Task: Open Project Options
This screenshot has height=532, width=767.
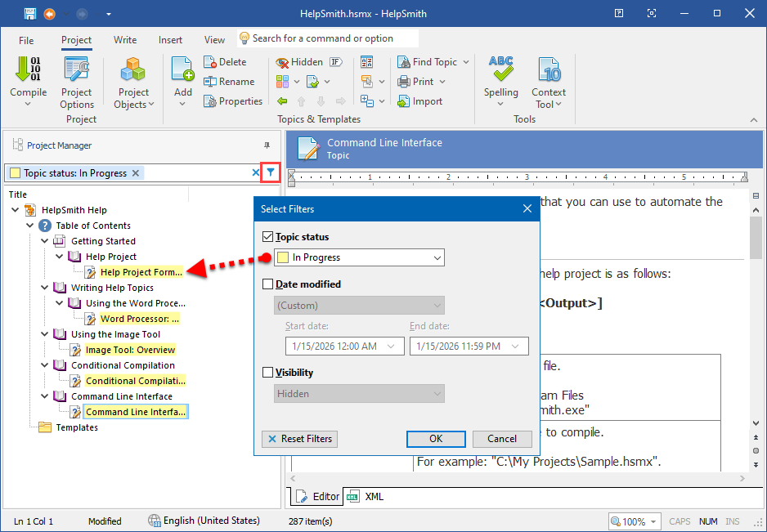Action: tap(76, 79)
